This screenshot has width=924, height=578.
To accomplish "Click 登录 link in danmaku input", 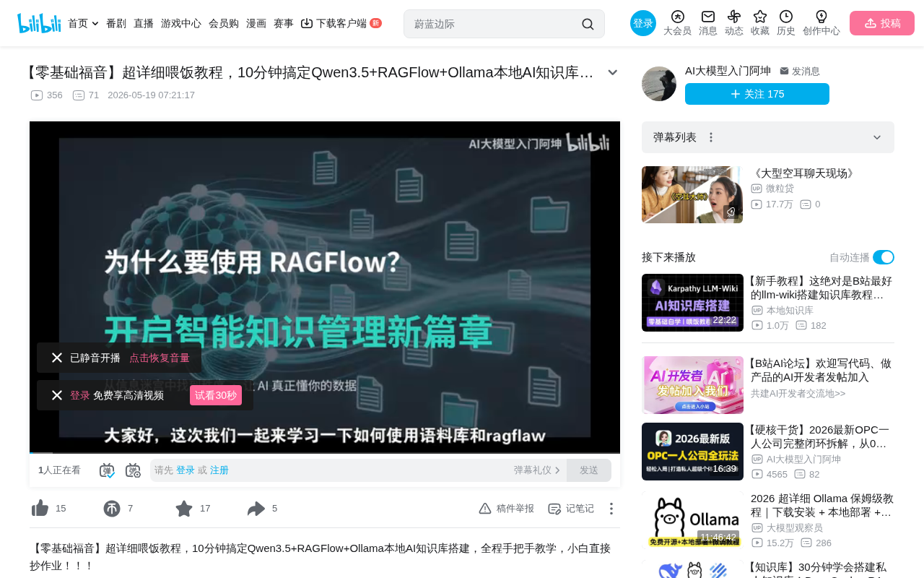I will point(186,470).
